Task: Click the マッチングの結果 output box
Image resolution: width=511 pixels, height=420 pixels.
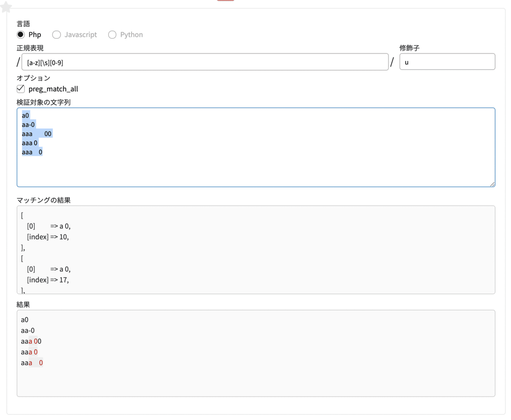Action: click(256, 250)
